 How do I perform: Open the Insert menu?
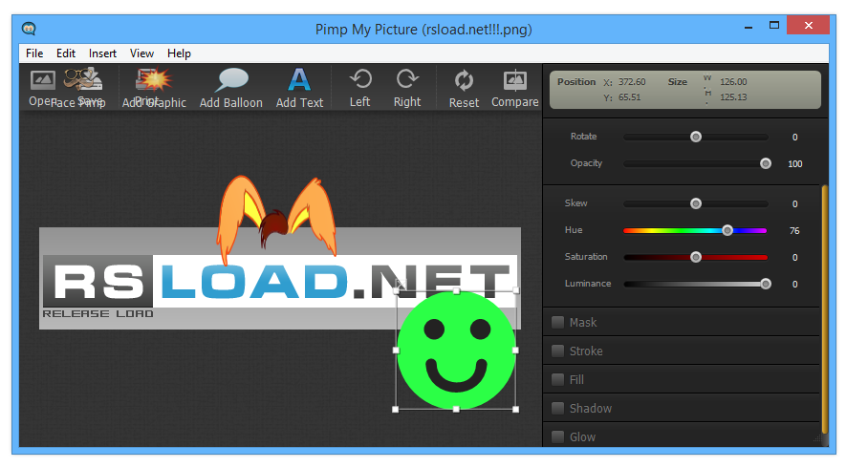(x=102, y=53)
